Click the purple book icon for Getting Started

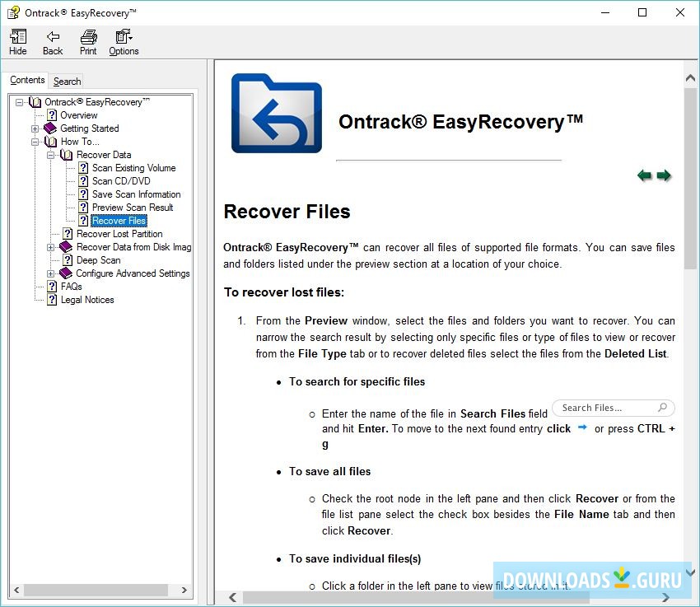tap(50, 128)
